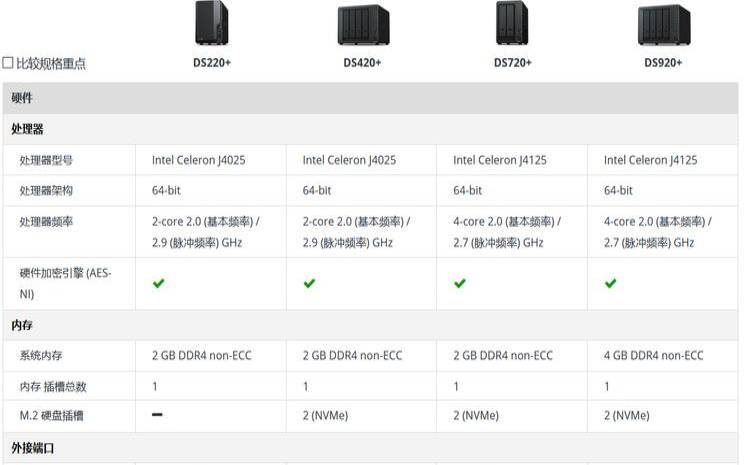Screen dimensions: 745x465
Task: Select the DS220+ model name
Action: 212,63
